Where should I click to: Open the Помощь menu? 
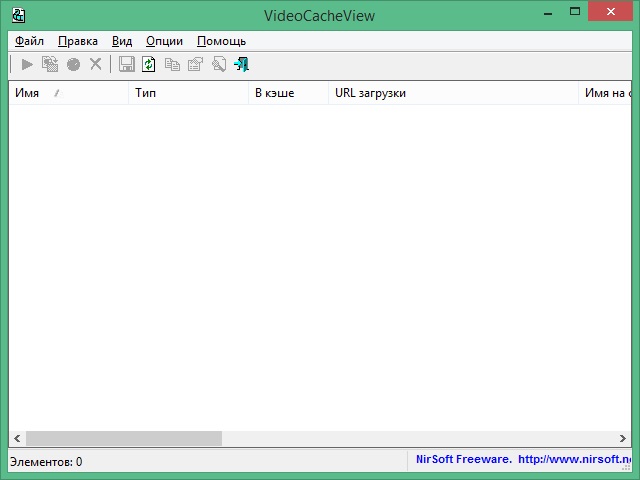tap(221, 41)
